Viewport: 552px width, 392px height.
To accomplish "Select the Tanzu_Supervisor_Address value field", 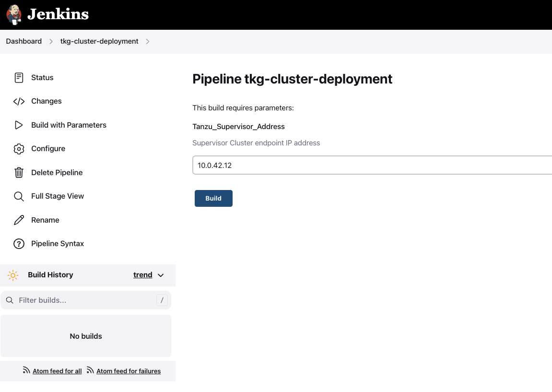I will (336, 165).
